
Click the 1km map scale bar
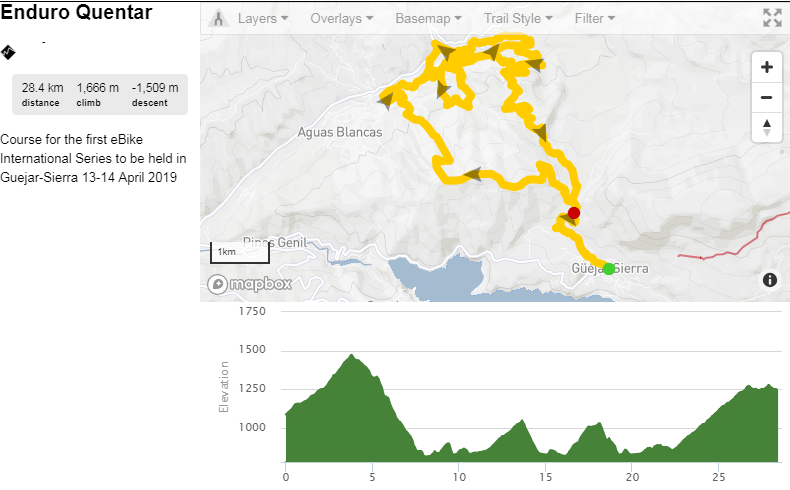(226, 252)
